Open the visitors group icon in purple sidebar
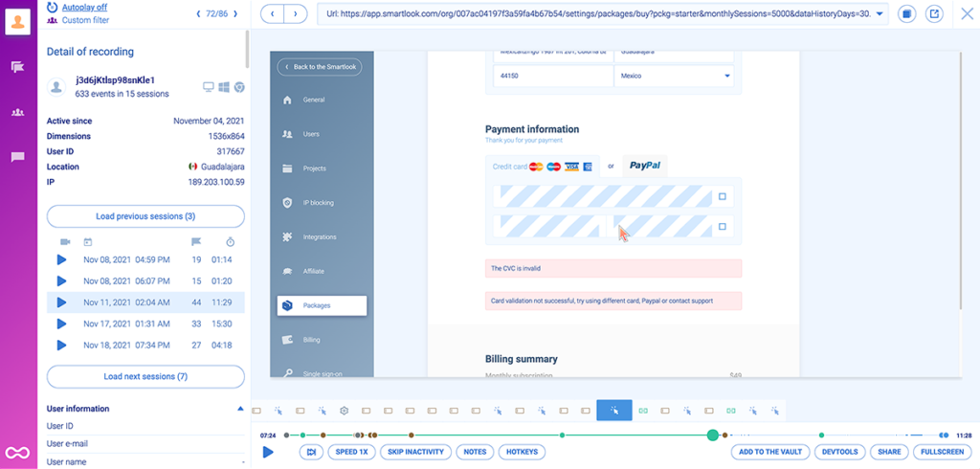Screen dimensions: 980x469 point(17,113)
